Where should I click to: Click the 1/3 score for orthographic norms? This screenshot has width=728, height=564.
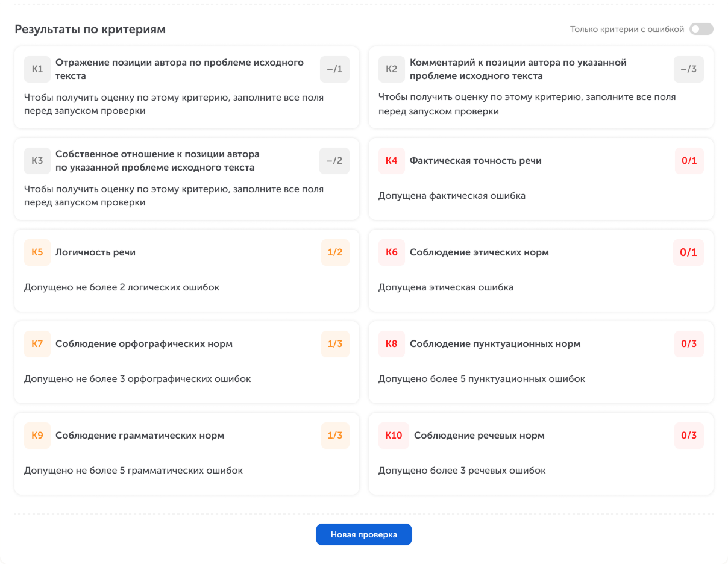coord(335,344)
